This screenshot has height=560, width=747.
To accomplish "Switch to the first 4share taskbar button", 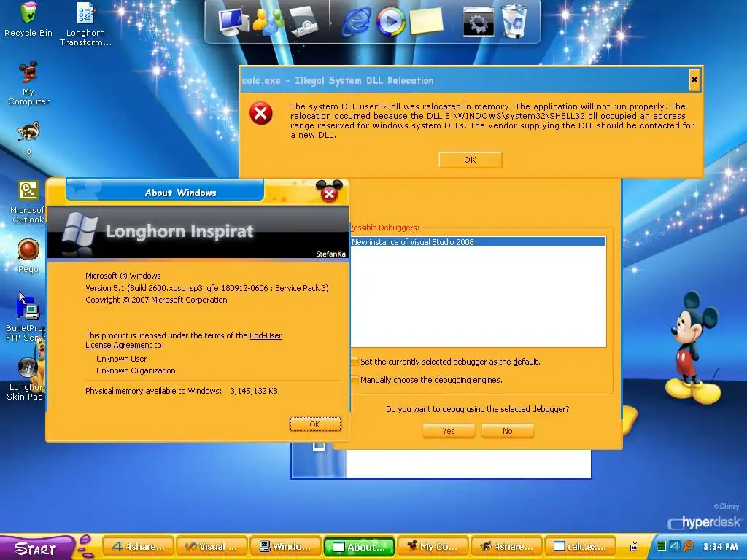I will (139, 547).
